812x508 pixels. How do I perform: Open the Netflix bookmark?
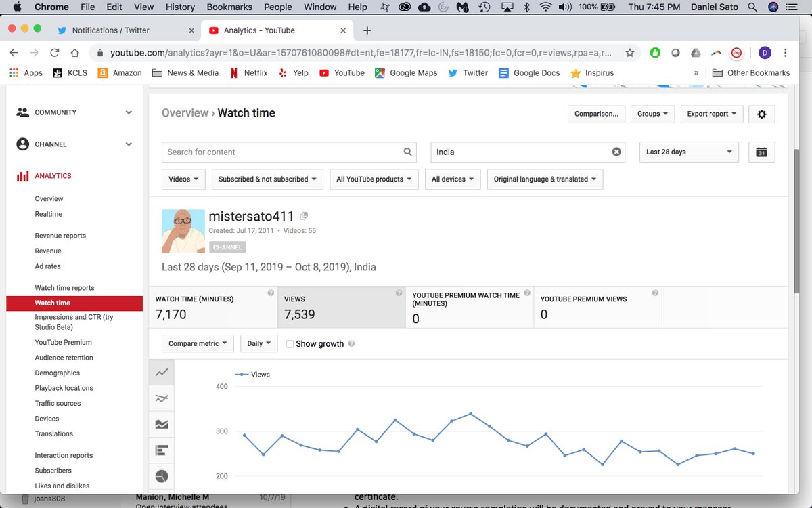pos(248,72)
